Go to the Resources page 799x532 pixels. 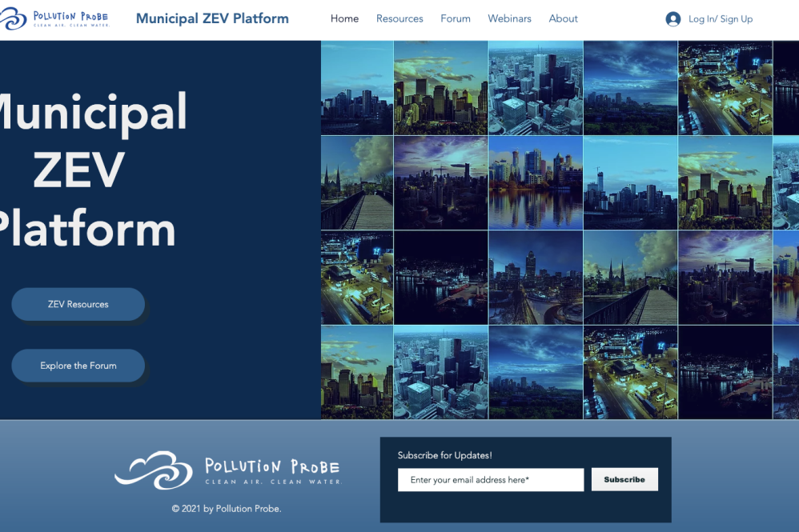[x=399, y=19]
